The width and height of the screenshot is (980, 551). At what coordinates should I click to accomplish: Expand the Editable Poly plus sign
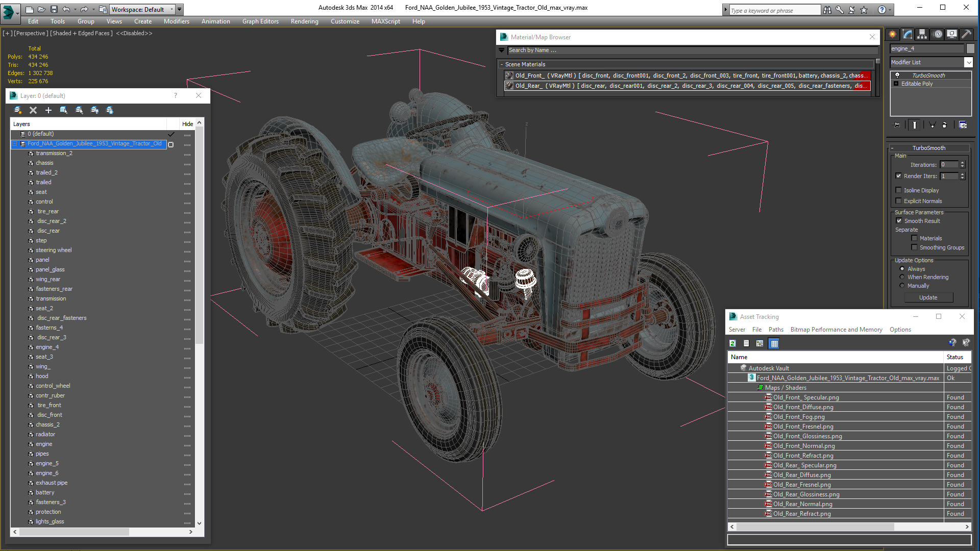(x=896, y=84)
